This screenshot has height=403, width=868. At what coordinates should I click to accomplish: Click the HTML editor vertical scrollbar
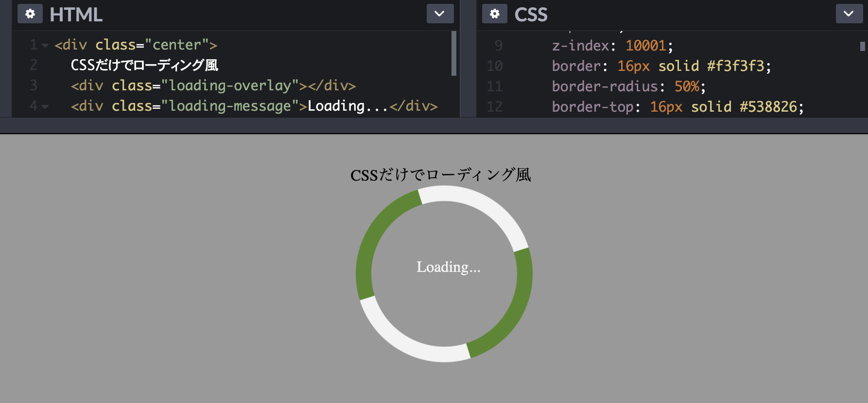[454, 53]
